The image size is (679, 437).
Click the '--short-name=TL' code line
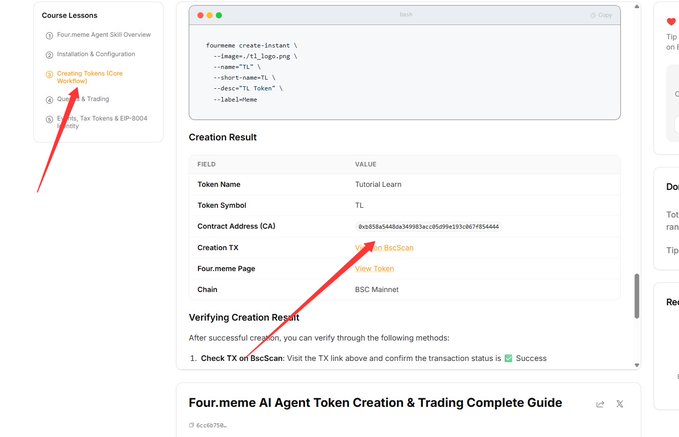click(244, 78)
